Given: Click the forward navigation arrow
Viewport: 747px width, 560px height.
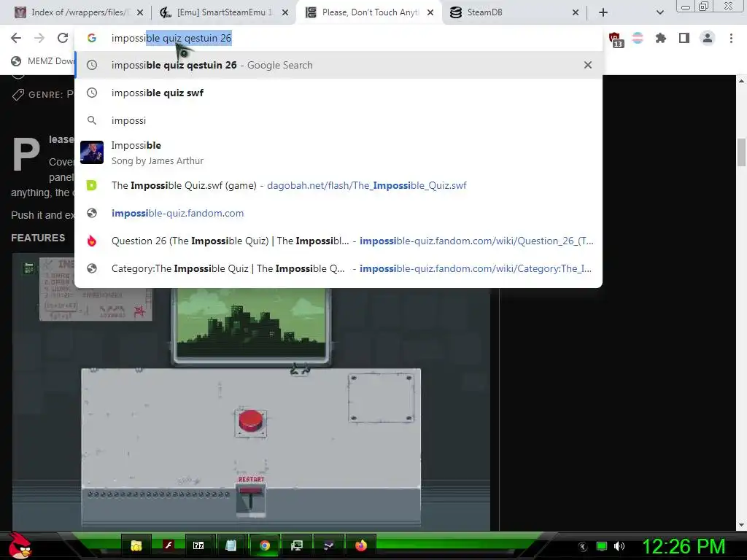Looking at the screenshot, I should tap(39, 38).
